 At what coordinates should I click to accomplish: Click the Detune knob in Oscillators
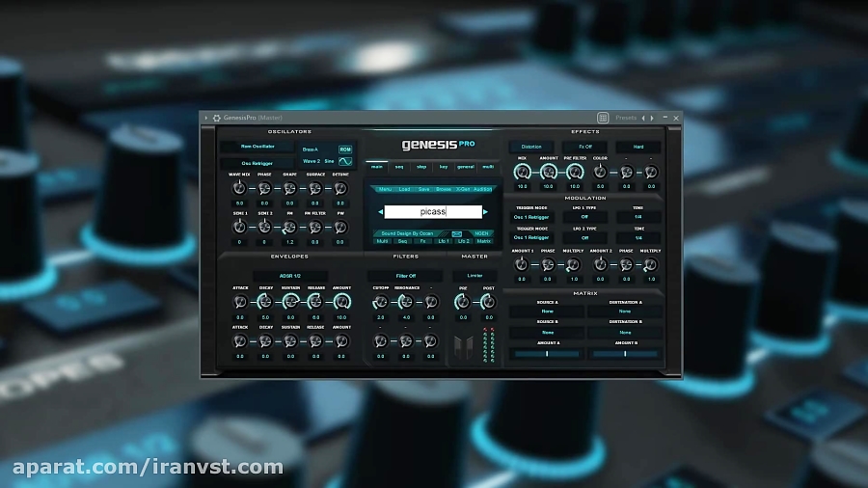(x=340, y=188)
